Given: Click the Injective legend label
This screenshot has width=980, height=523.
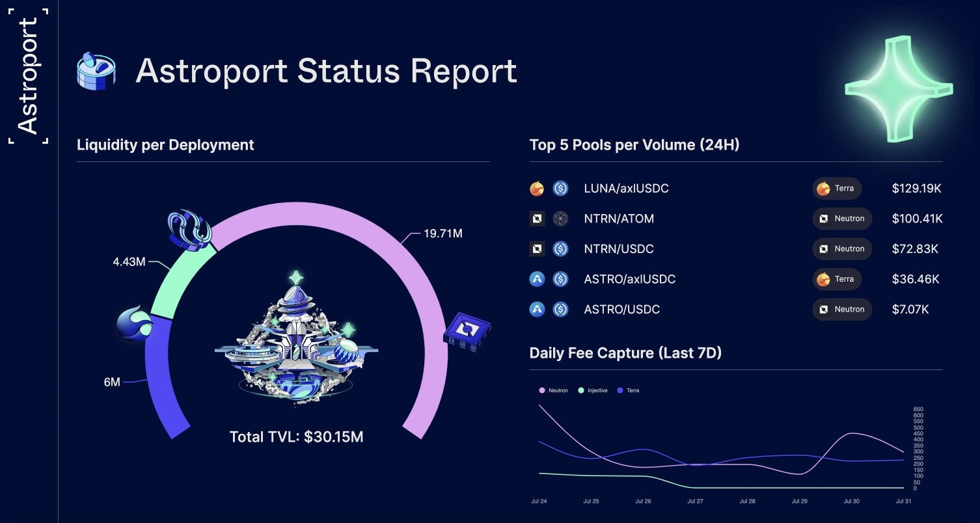Looking at the screenshot, I should [x=597, y=390].
